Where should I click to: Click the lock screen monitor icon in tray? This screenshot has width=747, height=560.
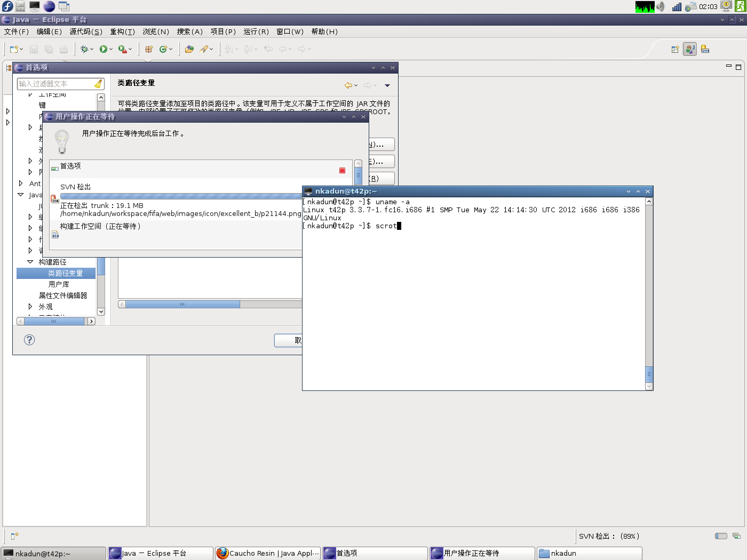[x=726, y=6]
